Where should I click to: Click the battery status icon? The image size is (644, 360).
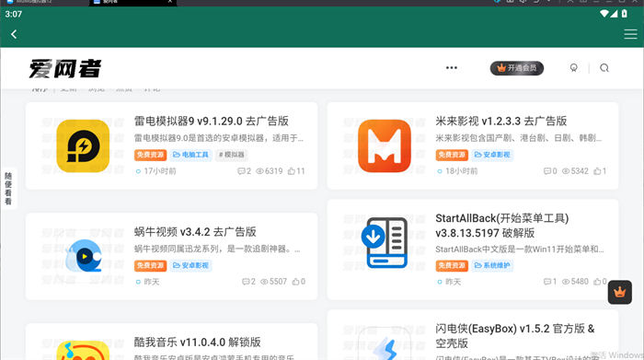625,14
